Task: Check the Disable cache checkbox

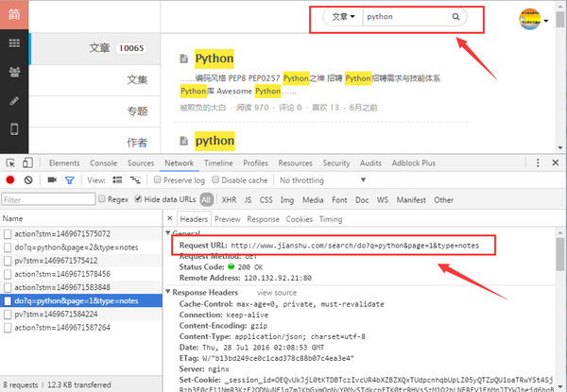Action: click(x=214, y=179)
